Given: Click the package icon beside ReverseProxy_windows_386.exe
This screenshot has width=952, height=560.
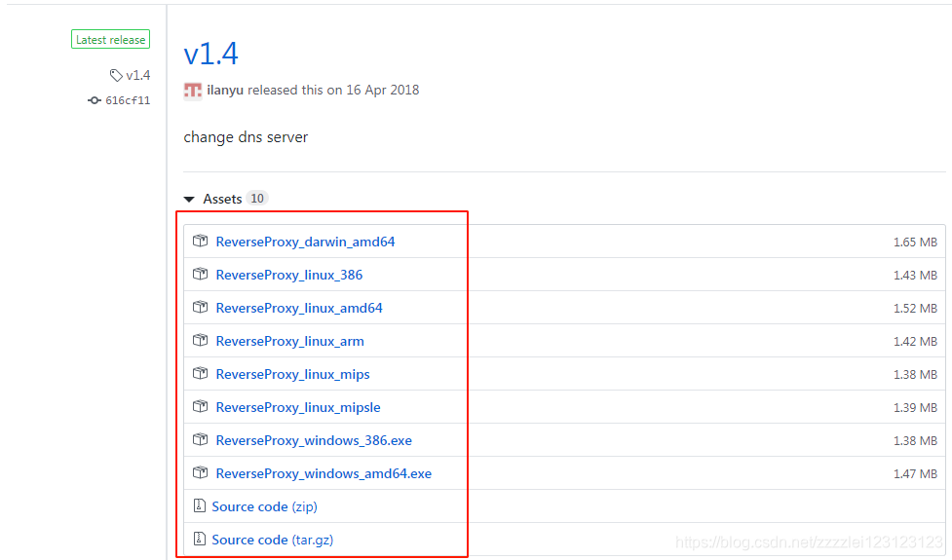Looking at the screenshot, I should 201,439.
